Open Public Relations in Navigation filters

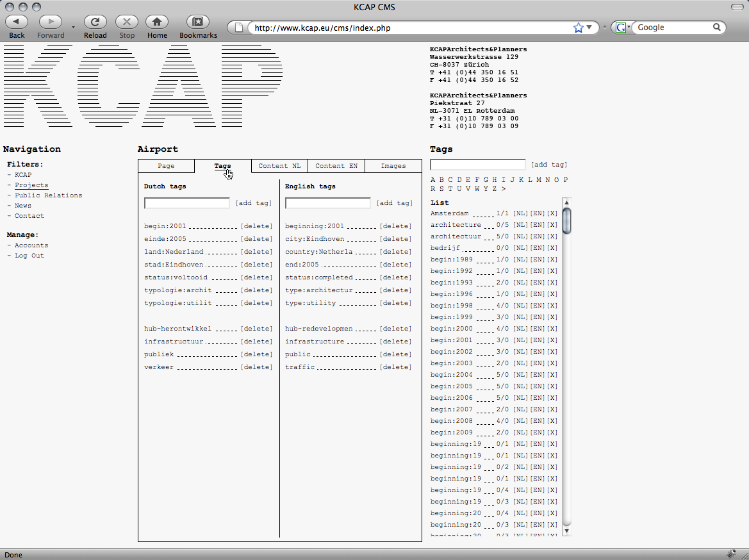click(x=48, y=195)
